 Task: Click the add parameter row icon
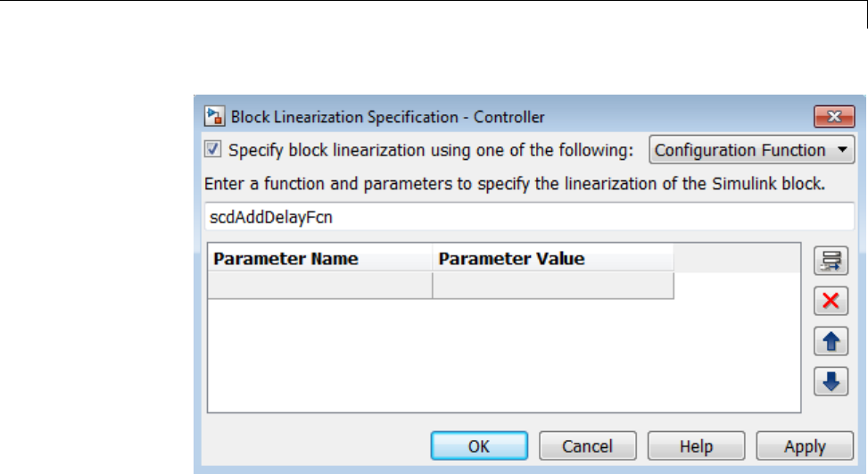(831, 261)
